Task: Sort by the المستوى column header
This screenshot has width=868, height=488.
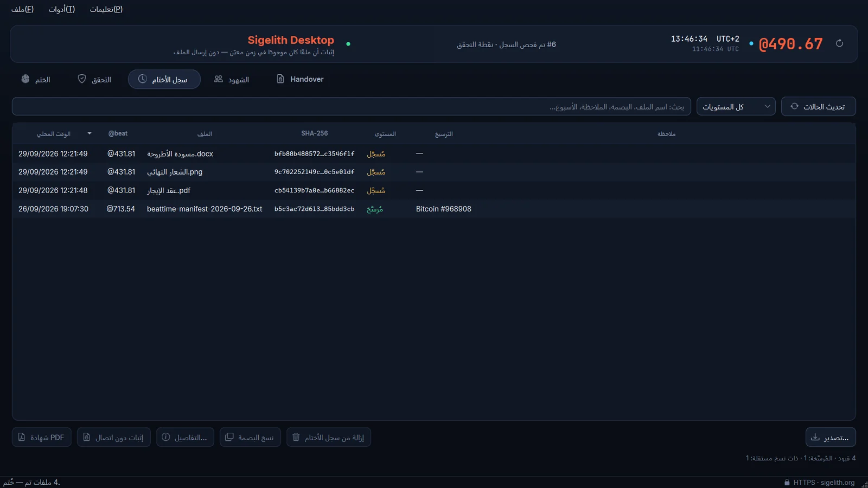Action: (385, 133)
